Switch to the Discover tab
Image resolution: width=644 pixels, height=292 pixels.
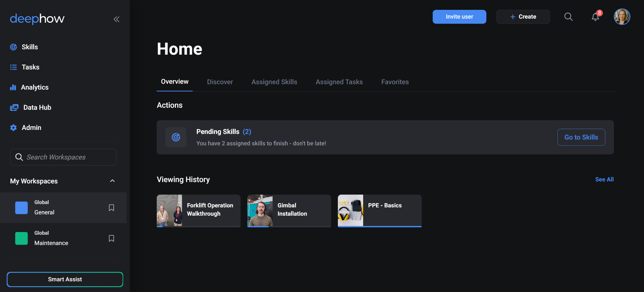point(220,82)
